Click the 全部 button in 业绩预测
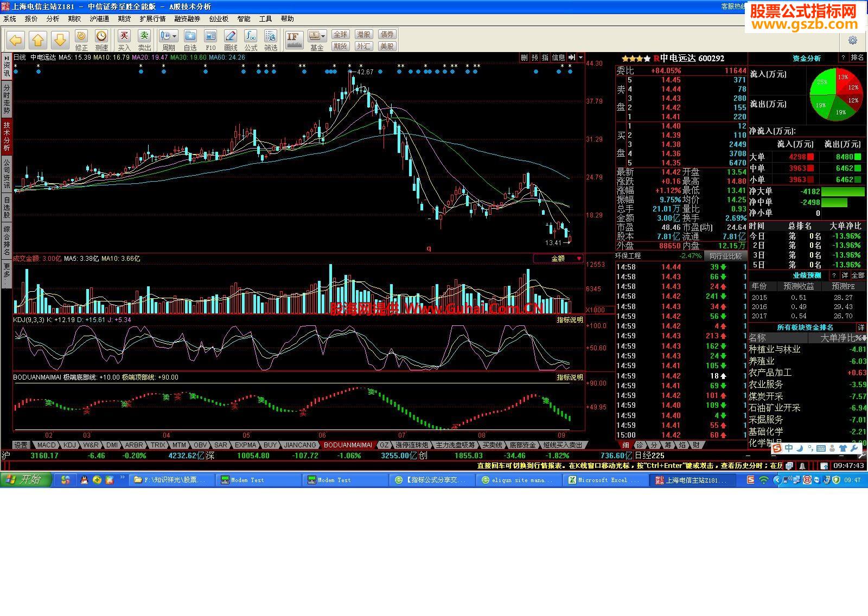The width and height of the screenshot is (868, 616). (x=858, y=275)
